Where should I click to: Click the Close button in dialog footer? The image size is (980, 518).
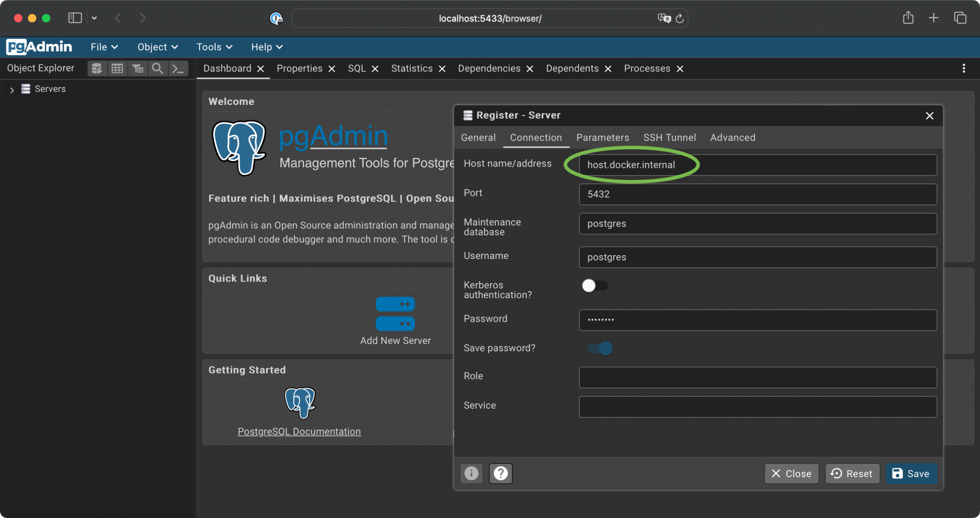(791, 473)
